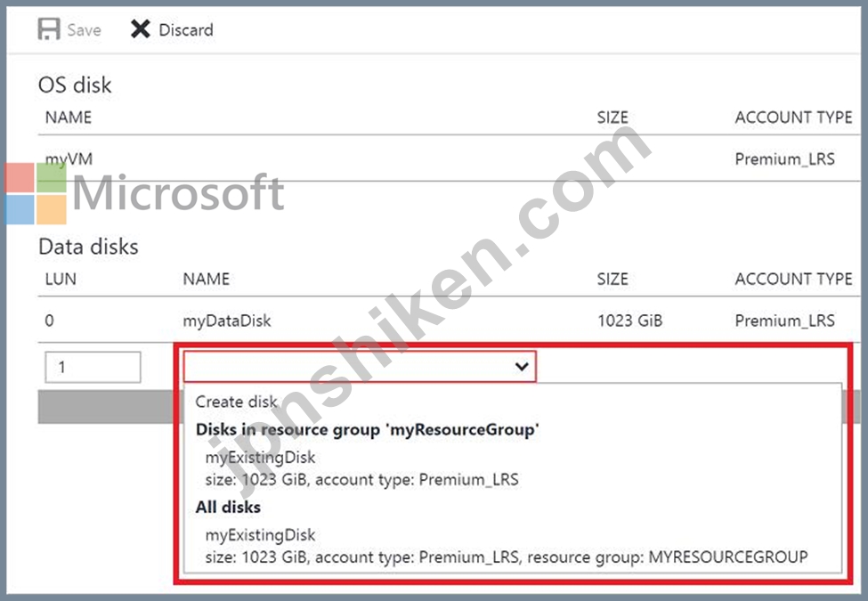The width and height of the screenshot is (868, 601).
Task: Select myExistingDisk under Disks in resource group
Action: (362, 468)
